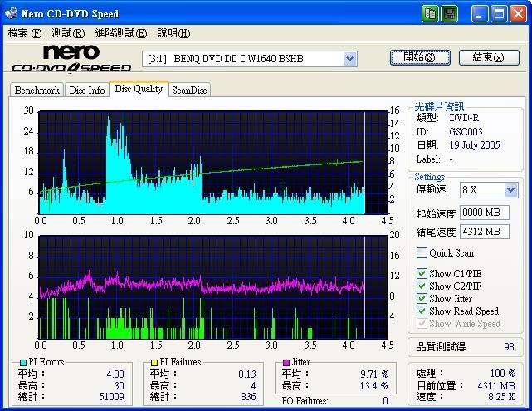Expand the 8 X speed dropdown
Viewport: 532px width, 411px height.
tap(510, 190)
